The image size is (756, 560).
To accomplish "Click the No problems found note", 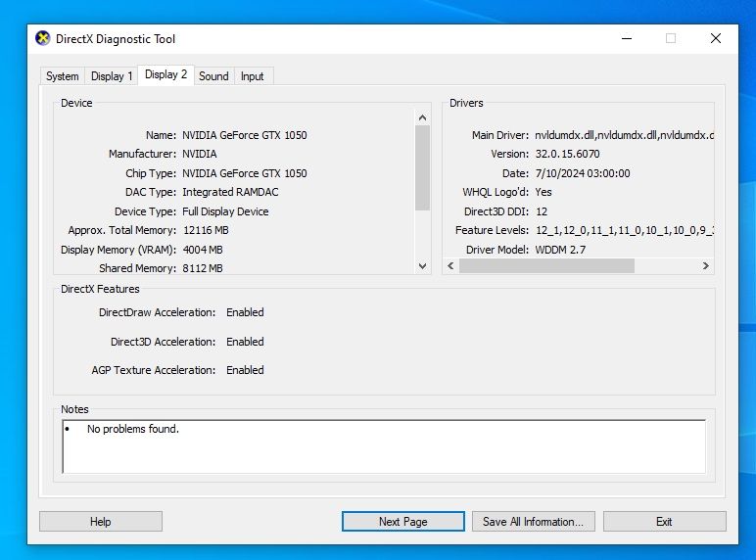I will pos(133,429).
